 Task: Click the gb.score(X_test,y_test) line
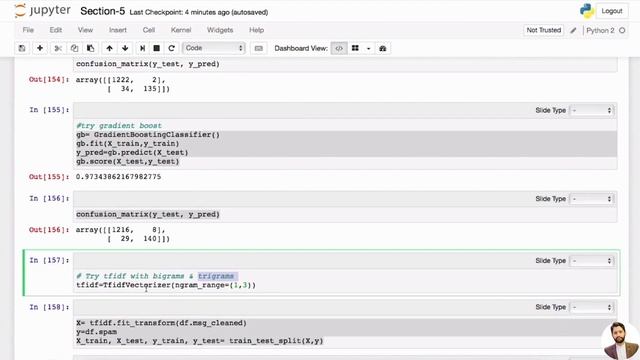(127, 162)
